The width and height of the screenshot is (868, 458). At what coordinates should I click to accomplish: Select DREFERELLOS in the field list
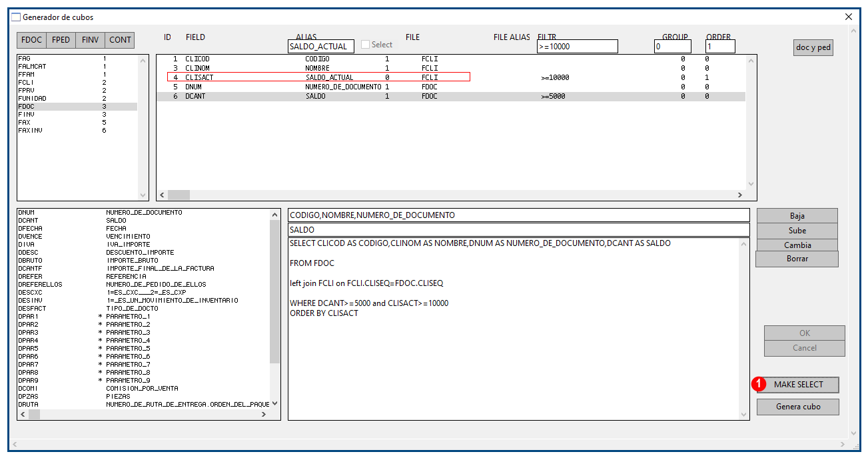click(143, 284)
